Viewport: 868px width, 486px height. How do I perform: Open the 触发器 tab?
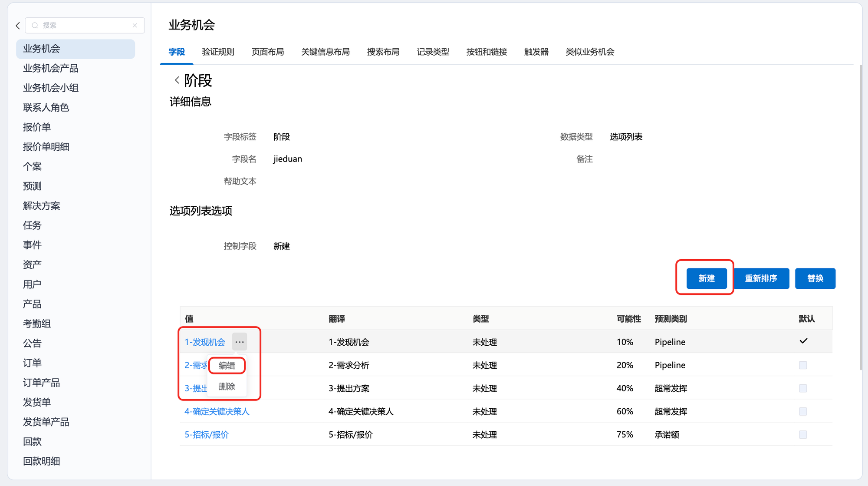click(536, 52)
